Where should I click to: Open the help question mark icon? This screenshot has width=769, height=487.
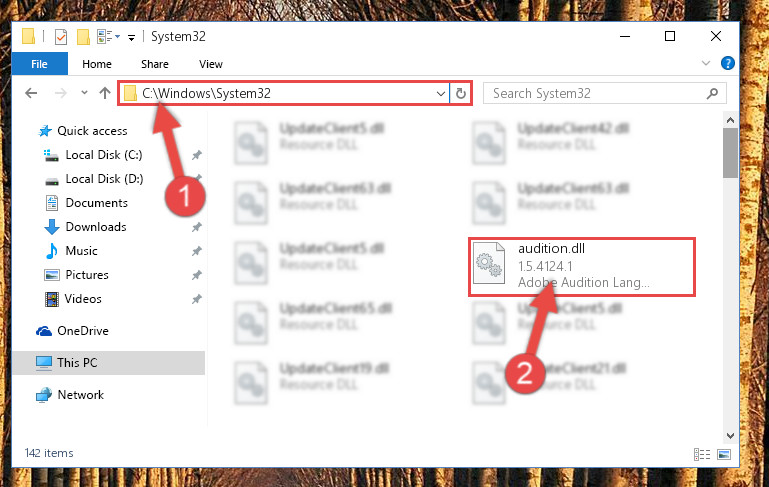727,63
